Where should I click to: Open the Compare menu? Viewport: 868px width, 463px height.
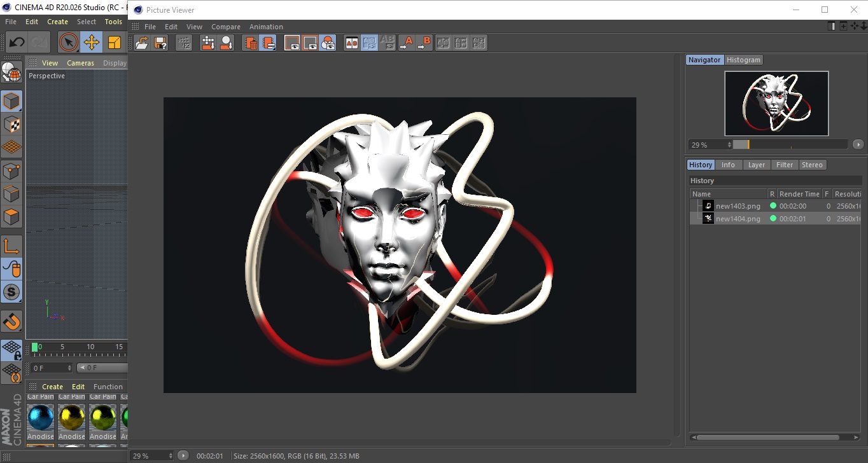226,27
